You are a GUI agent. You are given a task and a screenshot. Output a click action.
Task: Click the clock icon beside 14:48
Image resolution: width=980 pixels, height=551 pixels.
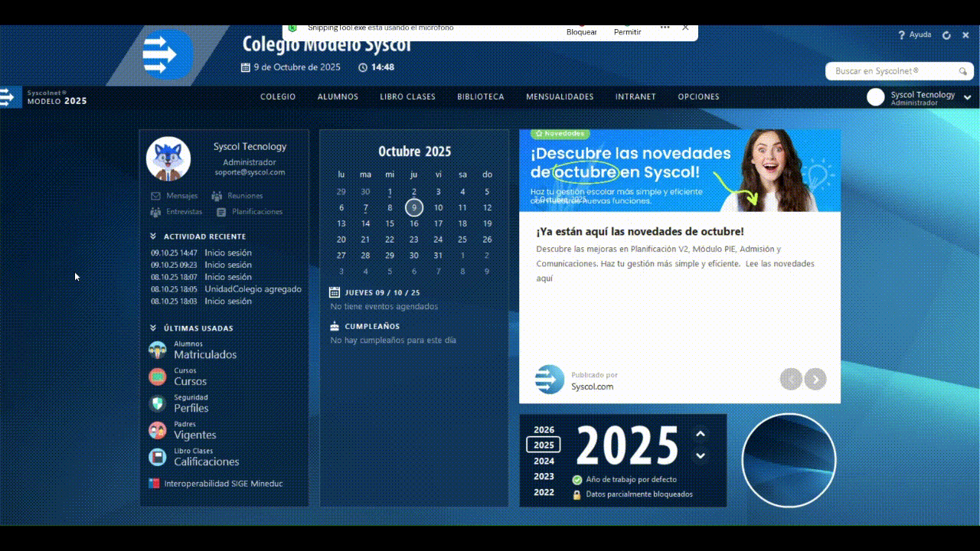click(x=363, y=67)
